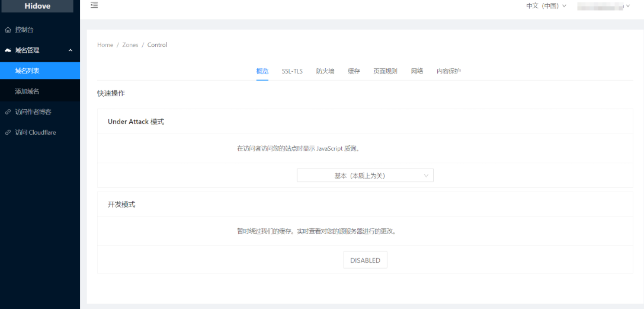This screenshot has width=644, height=309.
Task: Click the Hidove logo
Action: (37, 6)
